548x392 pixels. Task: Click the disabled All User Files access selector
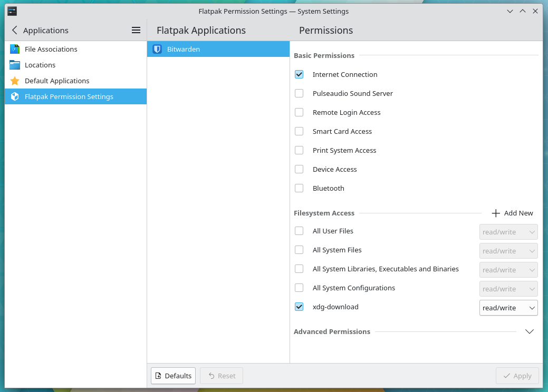click(x=508, y=231)
